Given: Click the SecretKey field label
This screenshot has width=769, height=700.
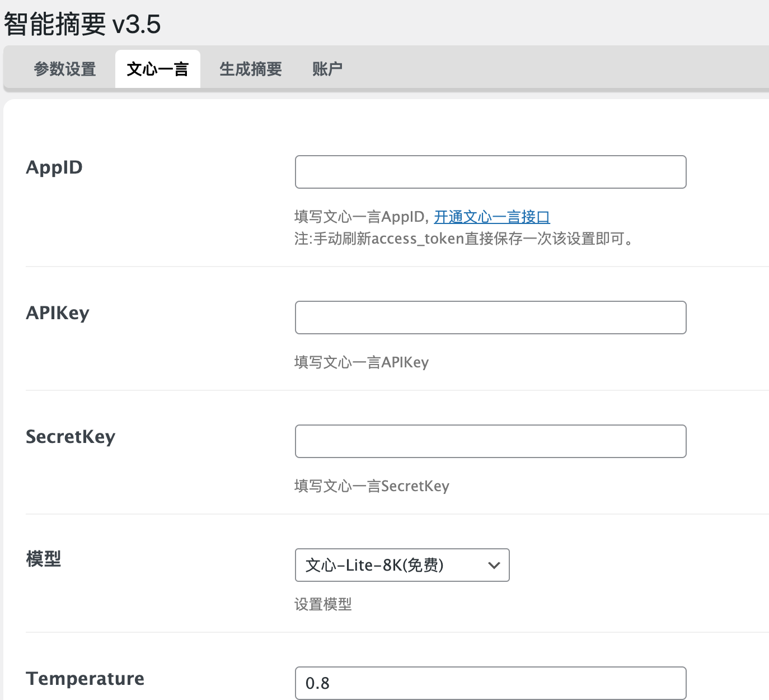Looking at the screenshot, I should pyautogui.click(x=71, y=437).
